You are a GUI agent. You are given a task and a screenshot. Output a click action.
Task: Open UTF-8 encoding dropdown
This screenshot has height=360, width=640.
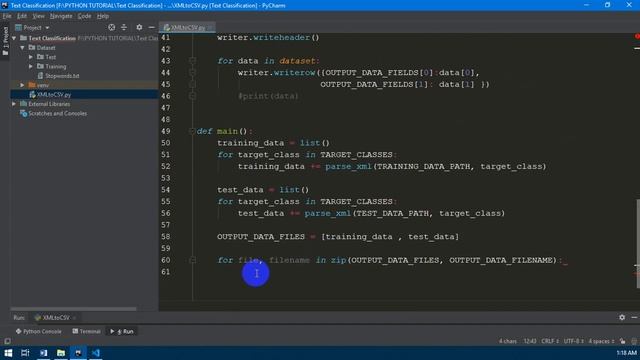(x=573, y=341)
